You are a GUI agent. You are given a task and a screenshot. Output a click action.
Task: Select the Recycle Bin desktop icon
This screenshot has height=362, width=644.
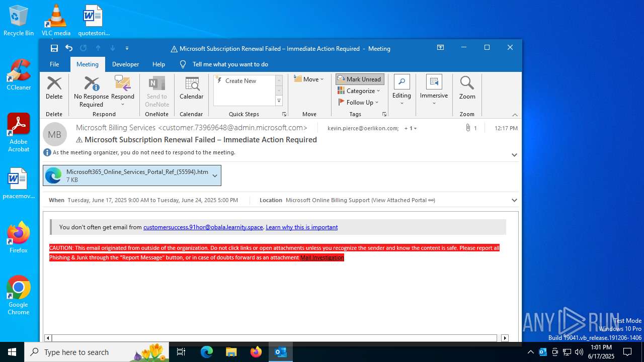coord(19,21)
